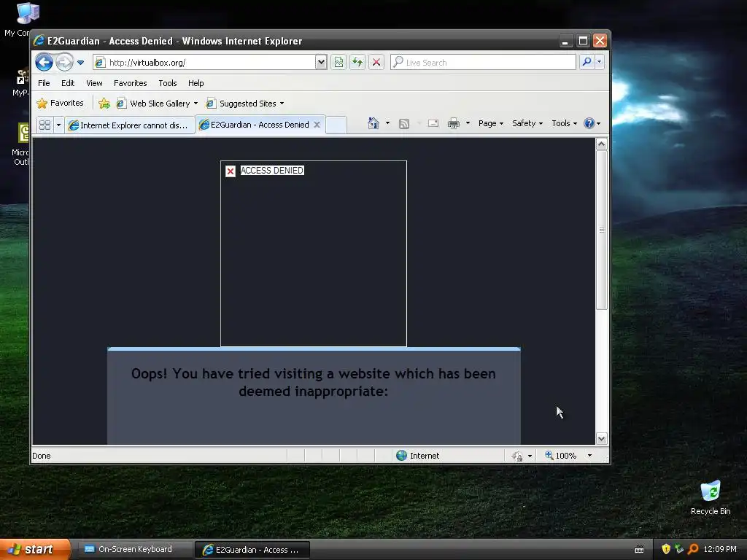Click the address bar showing http://virtualbox.org/
Image resolution: width=747 pixels, height=560 pixels.
pos(205,63)
